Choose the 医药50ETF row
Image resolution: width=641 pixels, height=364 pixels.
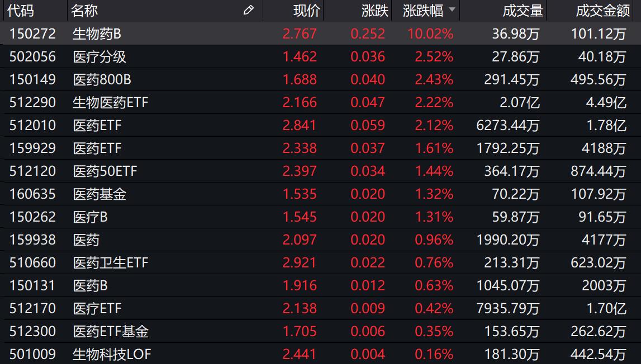tap(321, 171)
